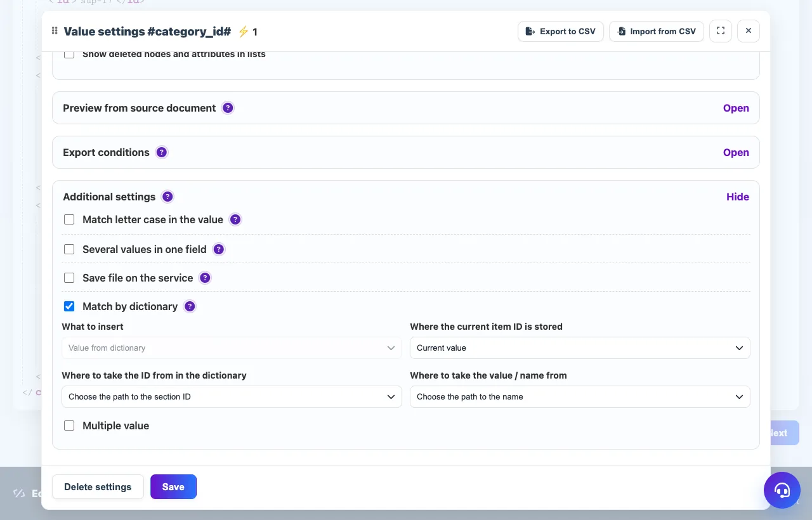Click the drag handle beside Value settings title
The height and width of the screenshot is (520, 812).
(55, 31)
